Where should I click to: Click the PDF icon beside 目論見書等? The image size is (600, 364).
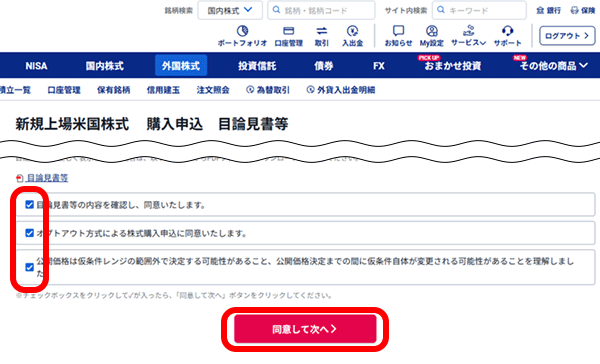pyautogui.click(x=20, y=178)
